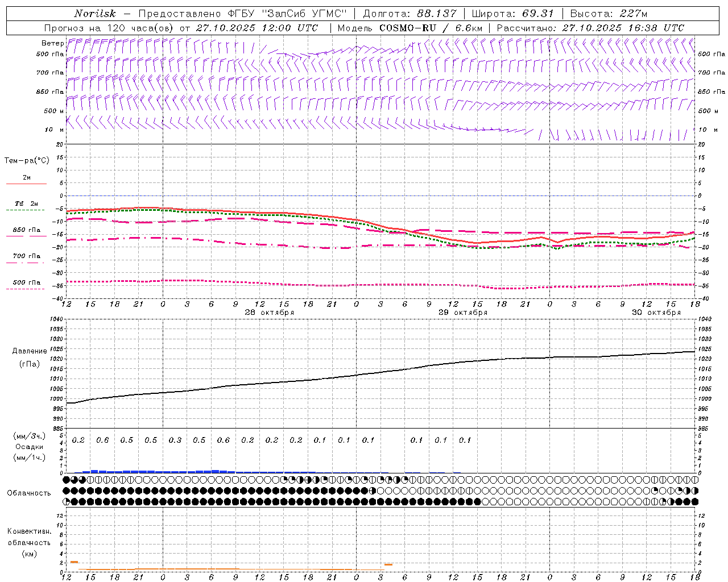The width and height of the screenshot is (728, 582).
Task: Click the '28 октября' date label
Action: tap(269, 313)
